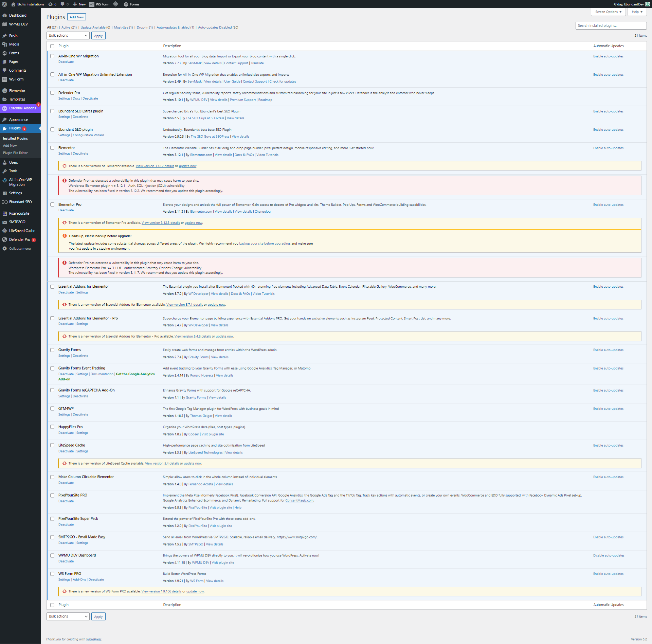The width and height of the screenshot is (652, 644).
Task: Open the top Bulk actions dropdown
Action: (68, 36)
